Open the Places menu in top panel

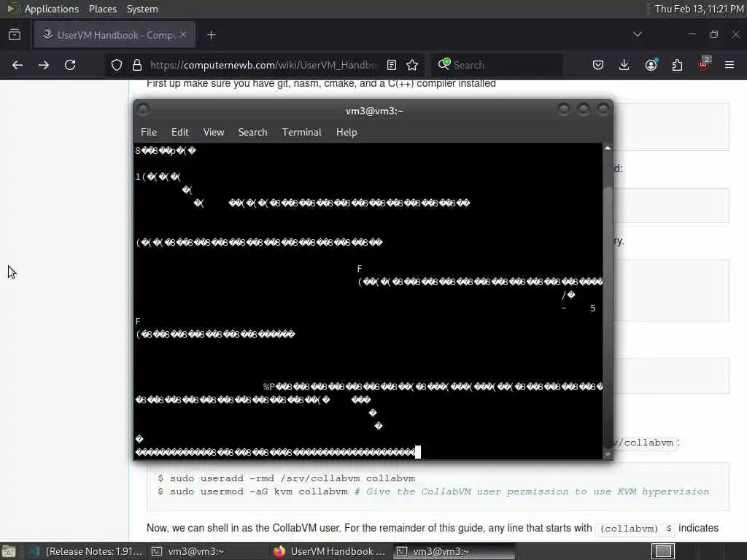(102, 9)
